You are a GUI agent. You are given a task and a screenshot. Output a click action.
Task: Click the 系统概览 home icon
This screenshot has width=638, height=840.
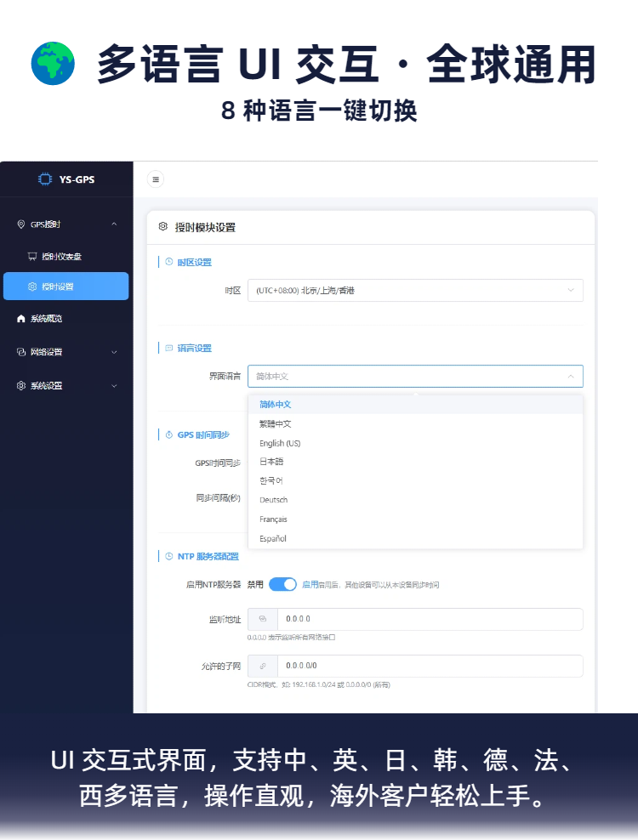[x=21, y=319]
